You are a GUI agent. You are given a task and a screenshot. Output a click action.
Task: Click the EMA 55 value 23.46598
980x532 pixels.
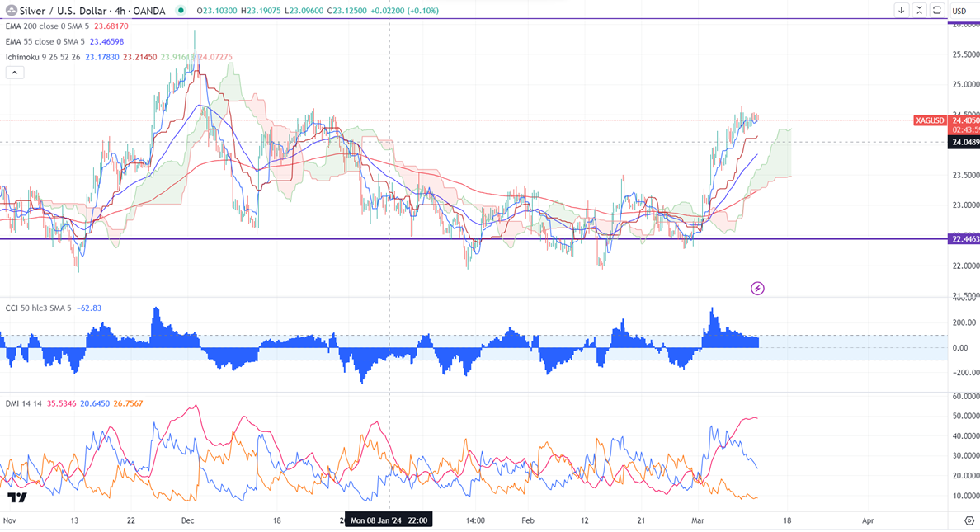[107, 42]
